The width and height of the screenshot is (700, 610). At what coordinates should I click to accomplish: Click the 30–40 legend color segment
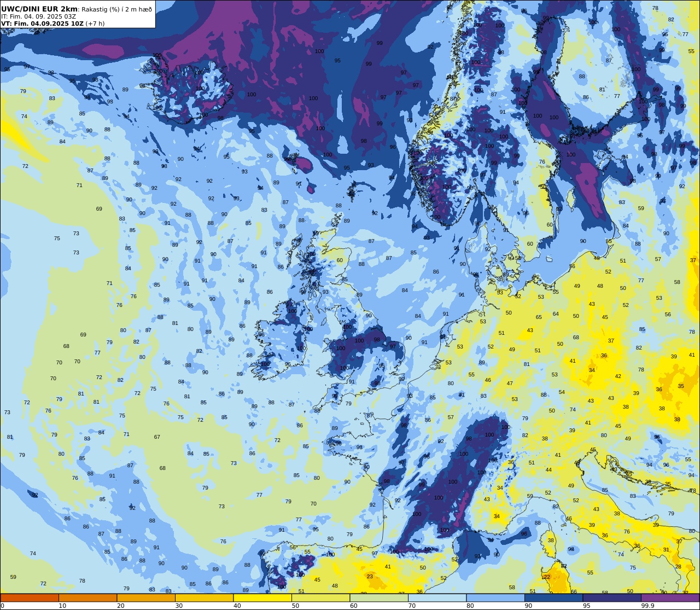click(x=204, y=597)
